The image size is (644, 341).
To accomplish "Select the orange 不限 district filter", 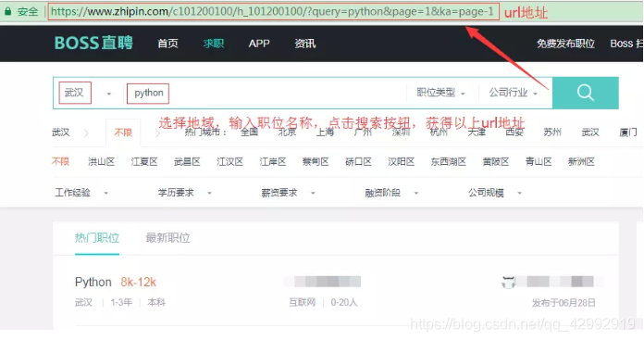I will click(60, 161).
